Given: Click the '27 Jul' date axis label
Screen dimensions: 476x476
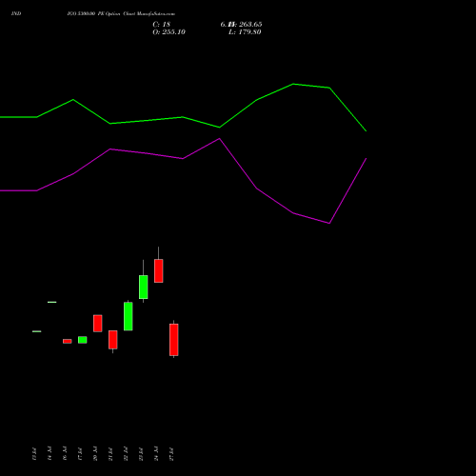Looking at the screenshot, I should tap(171, 454).
